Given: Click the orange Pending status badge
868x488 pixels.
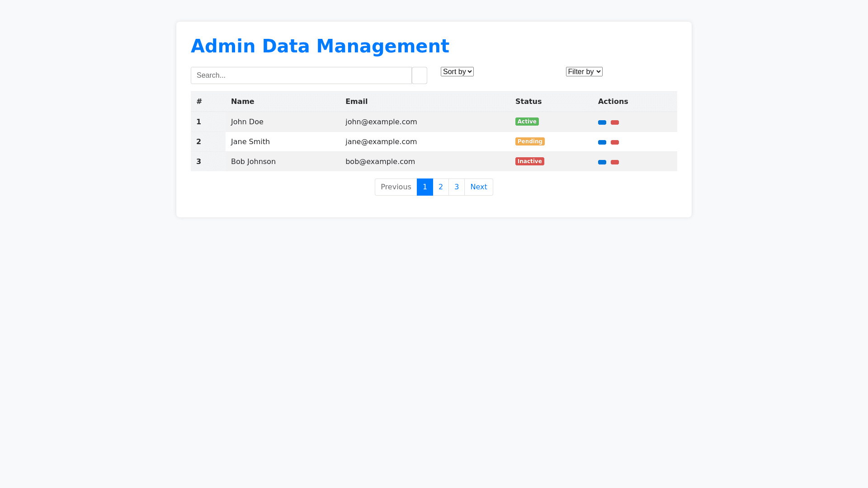Looking at the screenshot, I should [x=529, y=141].
